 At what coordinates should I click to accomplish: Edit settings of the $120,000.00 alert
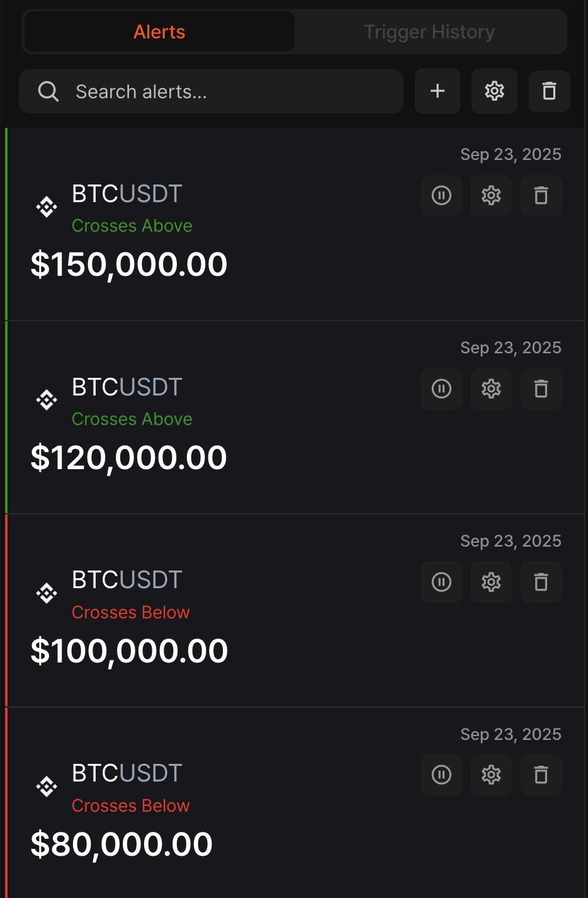pyautogui.click(x=491, y=389)
